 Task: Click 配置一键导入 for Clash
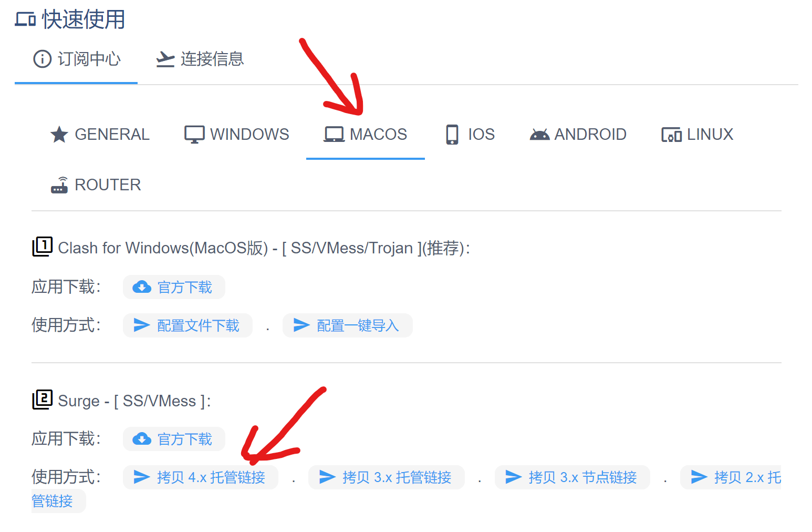[347, 325]
